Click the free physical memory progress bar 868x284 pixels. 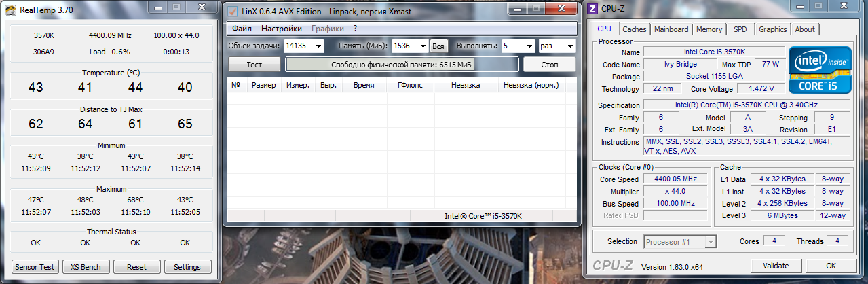click(402, 64)
